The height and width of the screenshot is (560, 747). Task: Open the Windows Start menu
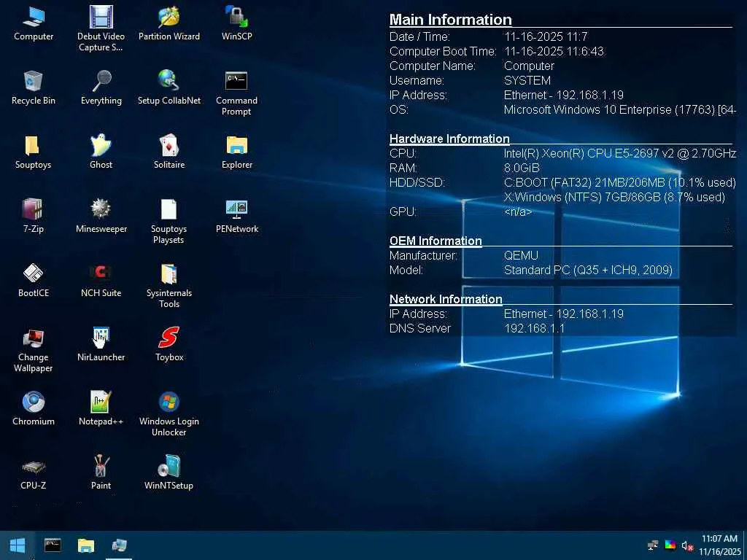[18, 545]
